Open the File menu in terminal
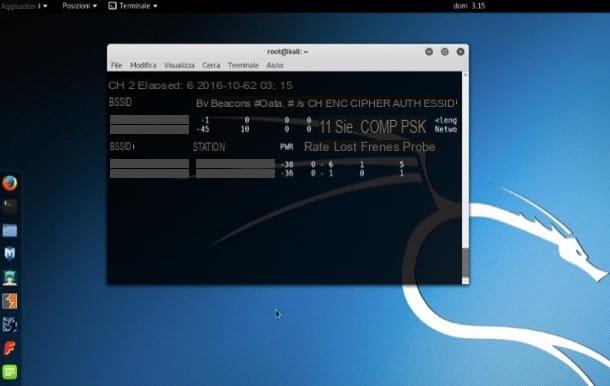Image resolution: width=610 pixels, height=386 pixels. (x=116, y=65)
